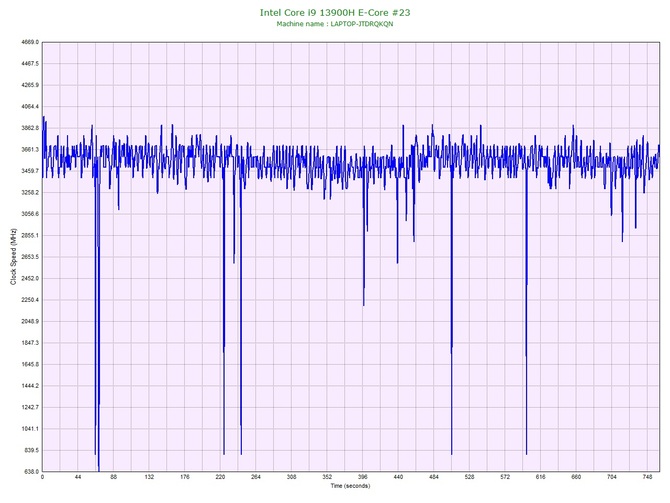
Task: Click the x-axis tick label 440
Action: coord(398,477)
